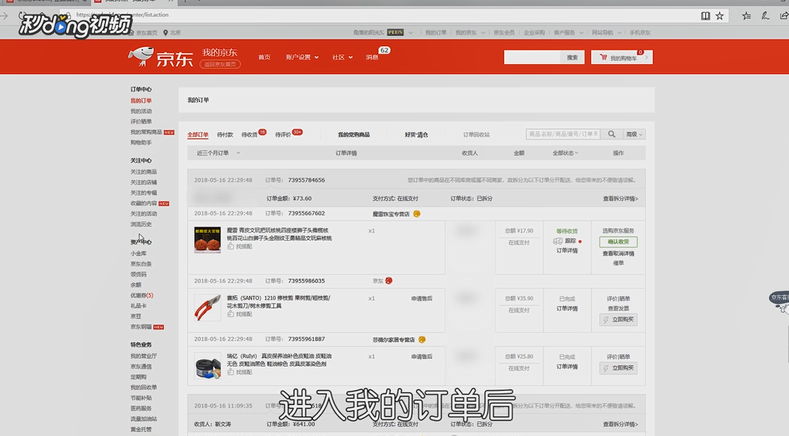
Task: Click the browser notes pen icon
Action: tap(765, 16)
